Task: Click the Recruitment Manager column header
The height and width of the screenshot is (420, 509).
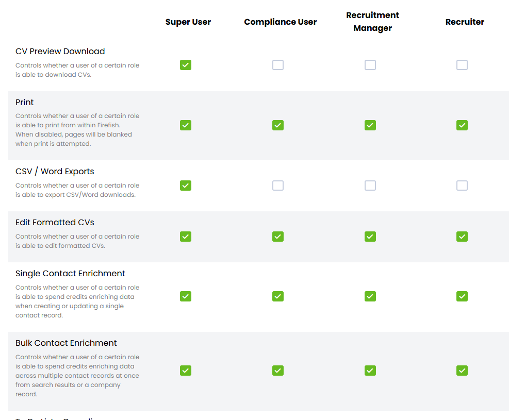Action: pos(372,22)
